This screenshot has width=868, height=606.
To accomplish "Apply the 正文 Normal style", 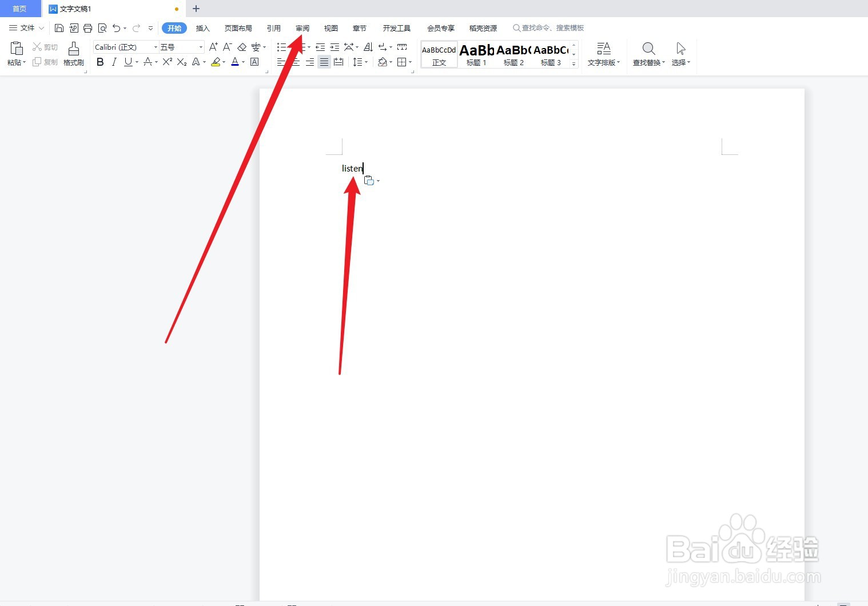I will [x=439, y=55].
